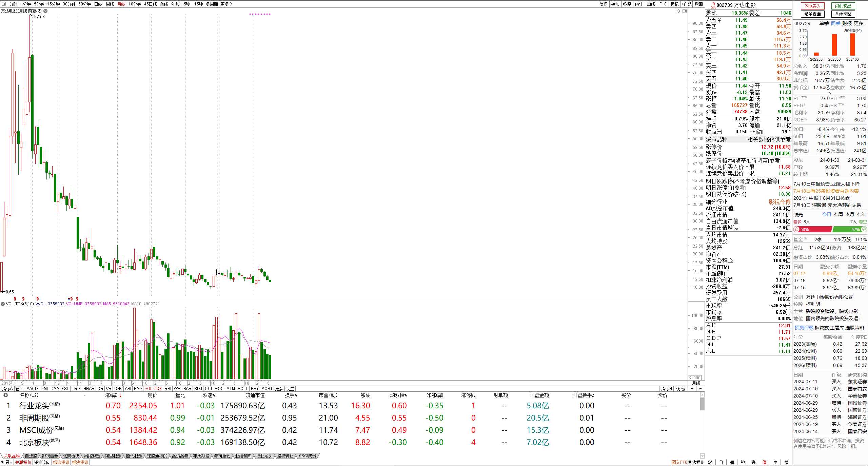This screenshot has height=466, width=868.
Task: Click the plus zoom-in button beside 模板
Action: pos(692,389)
